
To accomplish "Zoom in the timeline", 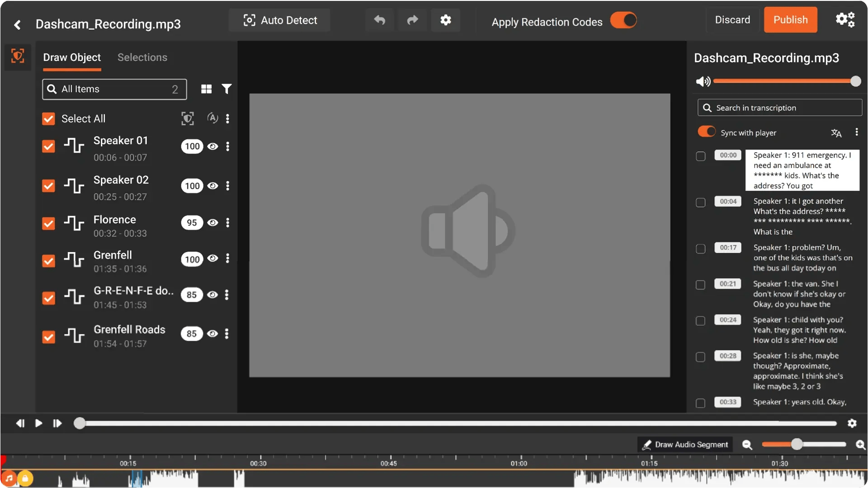I will click(860, 445).
